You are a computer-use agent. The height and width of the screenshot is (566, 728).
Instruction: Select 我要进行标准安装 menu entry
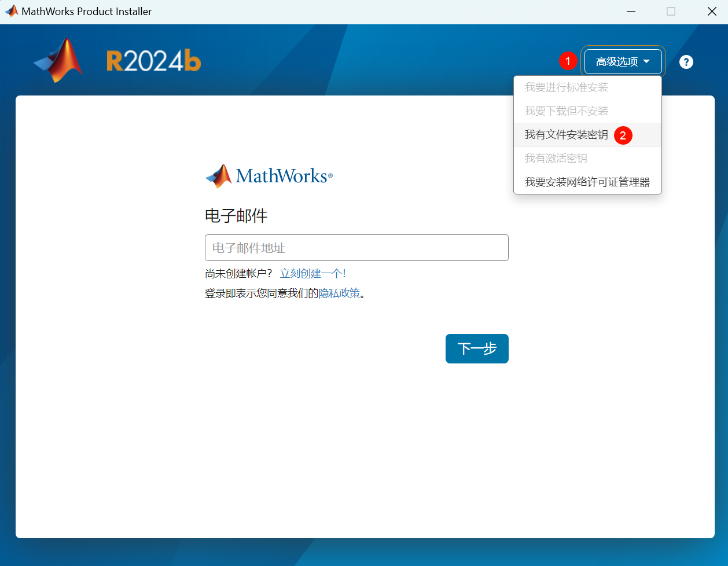[587, 87]
